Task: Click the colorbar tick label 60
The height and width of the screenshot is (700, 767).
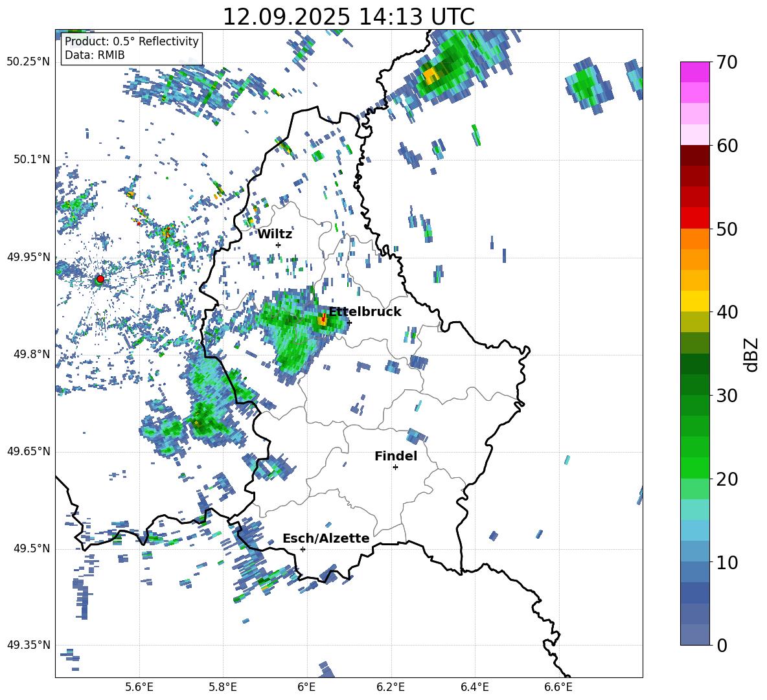Action: (727, 146)
